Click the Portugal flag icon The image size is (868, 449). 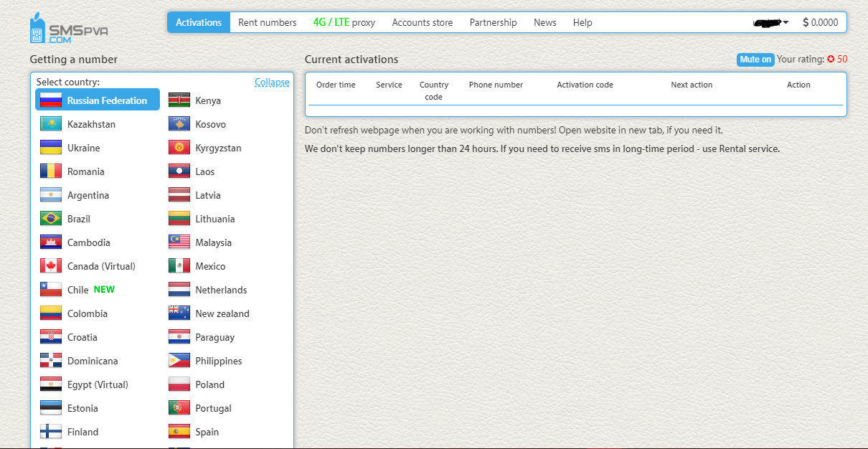click(x=179, y=408)
